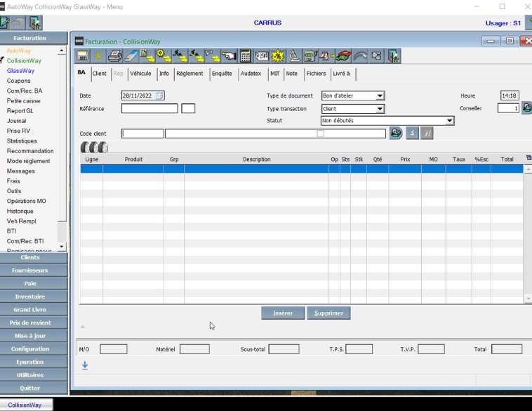Click the Conseiller number field
This screenshot has width=532, height=411.
click(x=508, y=108)
